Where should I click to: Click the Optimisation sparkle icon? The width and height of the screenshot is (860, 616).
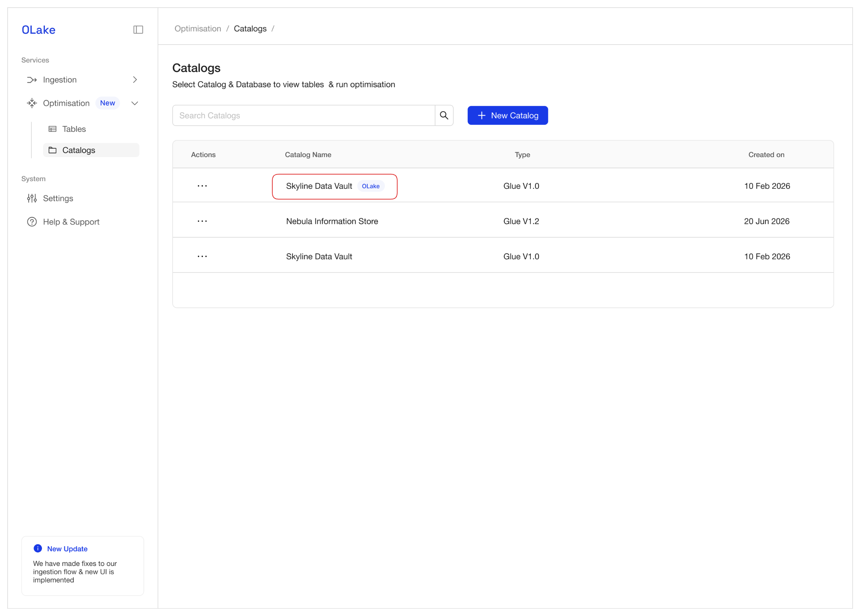(32, 103)
